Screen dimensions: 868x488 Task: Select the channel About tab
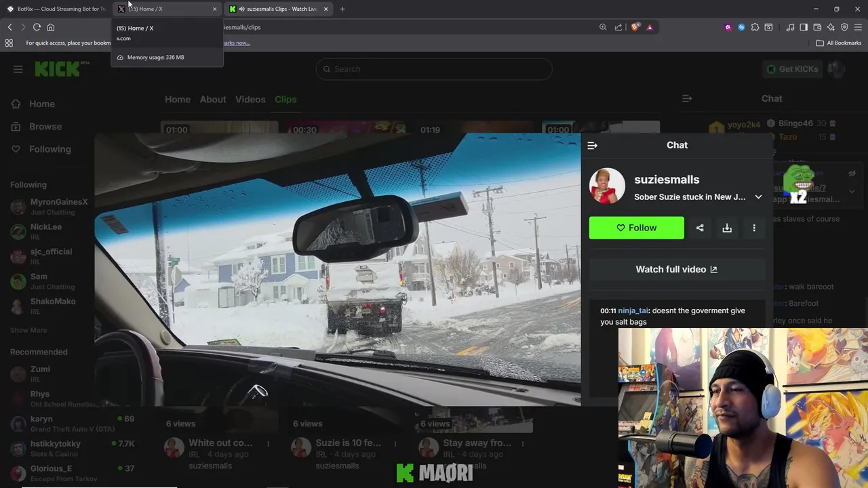213,99
